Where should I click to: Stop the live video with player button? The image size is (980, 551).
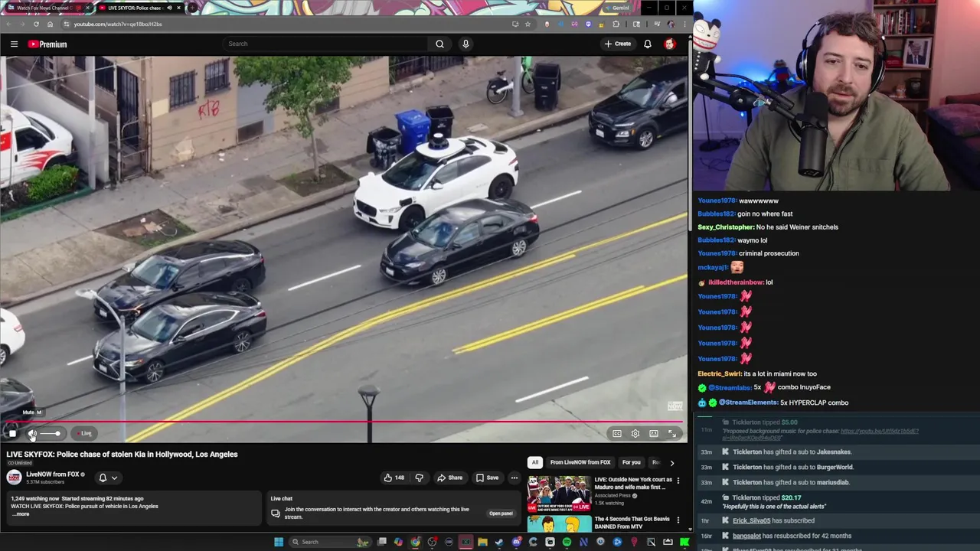12,433
